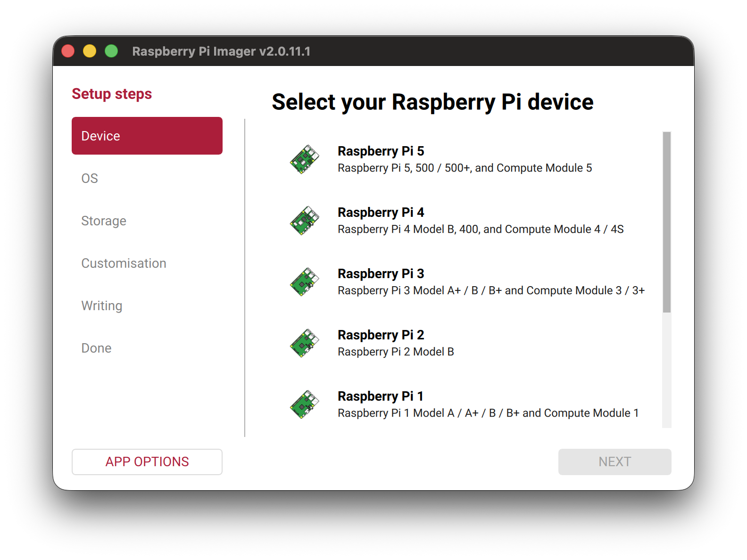
Task: Click "Raspberry Pi 5, 500 / 500+, and Compute Module 5"
Action: coord(465,168)
